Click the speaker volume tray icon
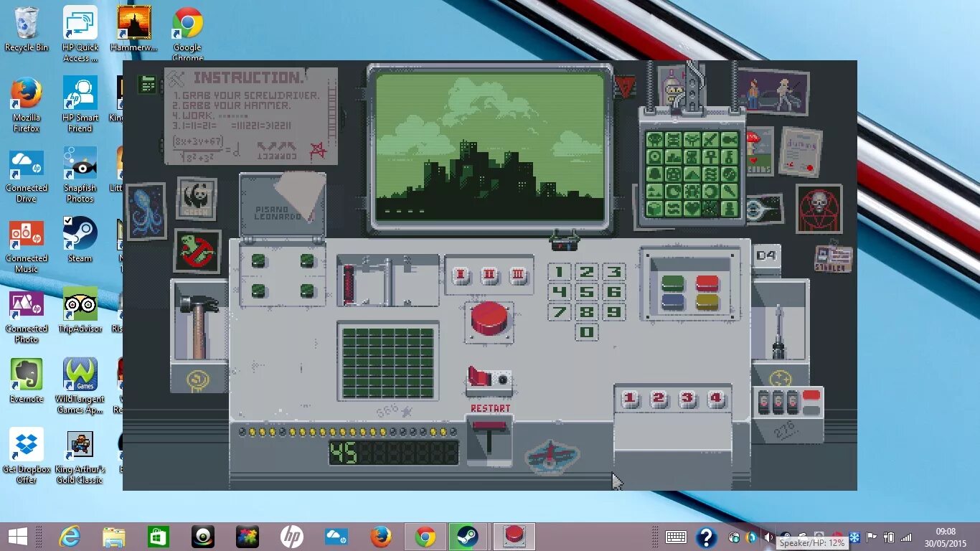 (x=768, y=537)
